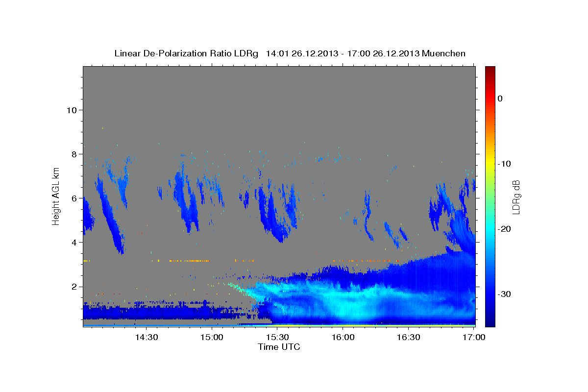588x392 pixels.
Task: Click the bright cyan cloud layer near 16:00
Action: pos(348,304)
